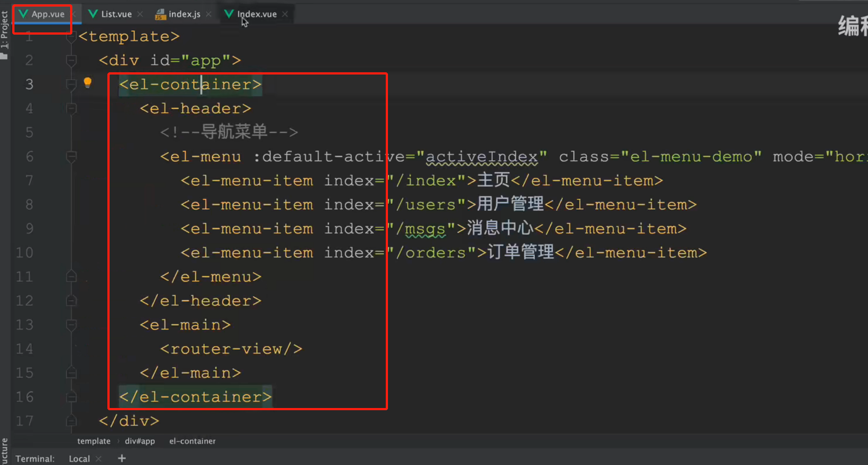This screenshot has width=868, height=465.
Task: Click fold end marker on line 12
Action: click(x=71, y=301)
